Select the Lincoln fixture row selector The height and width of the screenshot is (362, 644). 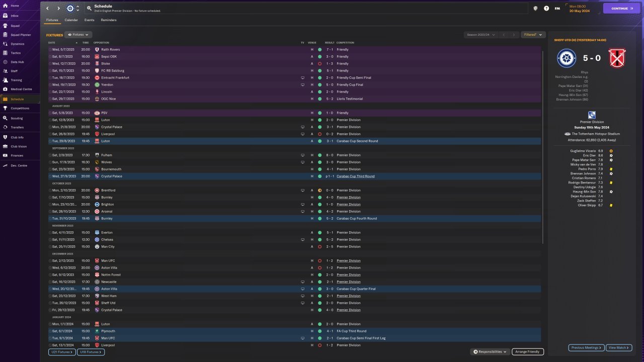50,92
